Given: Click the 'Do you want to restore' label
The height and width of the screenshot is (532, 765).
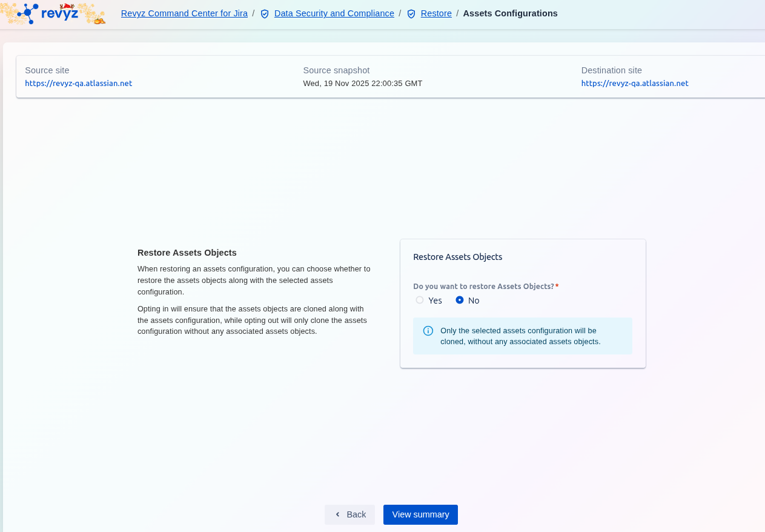Looking at the screenshot, I should pos(483,287).
